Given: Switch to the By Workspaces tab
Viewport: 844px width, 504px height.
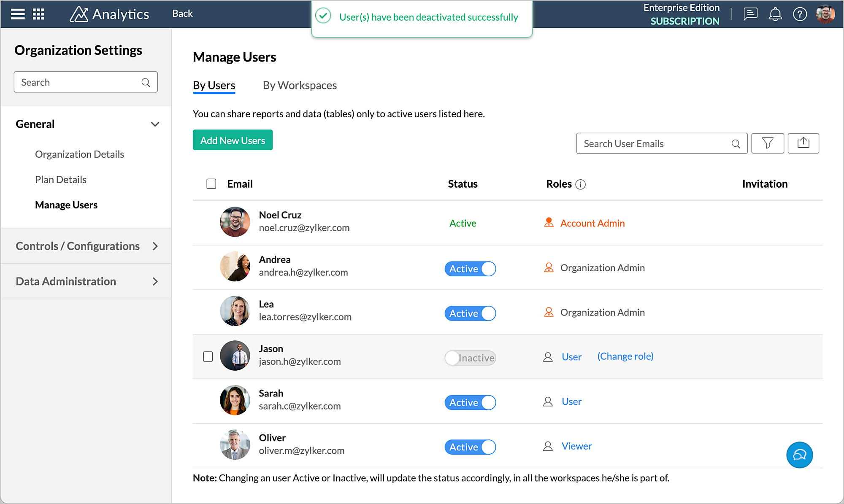Looking at the screenshot, I should click(300, 85).
